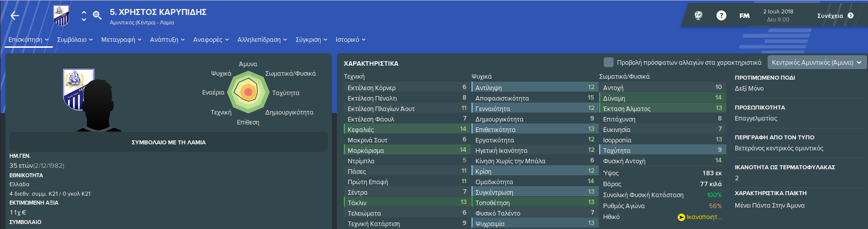Go to previous player with up chevron
The image size is (868, 229).
(x=84, y=12)
